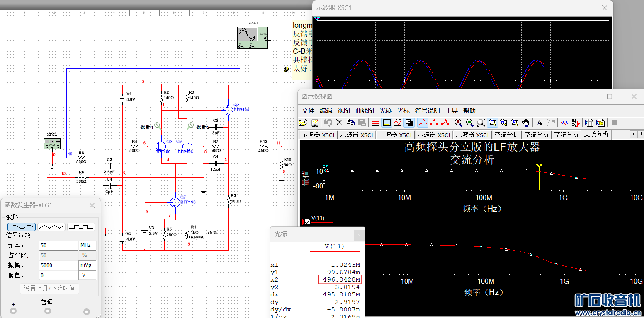Open the amplitude unit mVp dropdown
Image resolution: width=644 pixels, height=318 pixels.
tap(87, 265)
